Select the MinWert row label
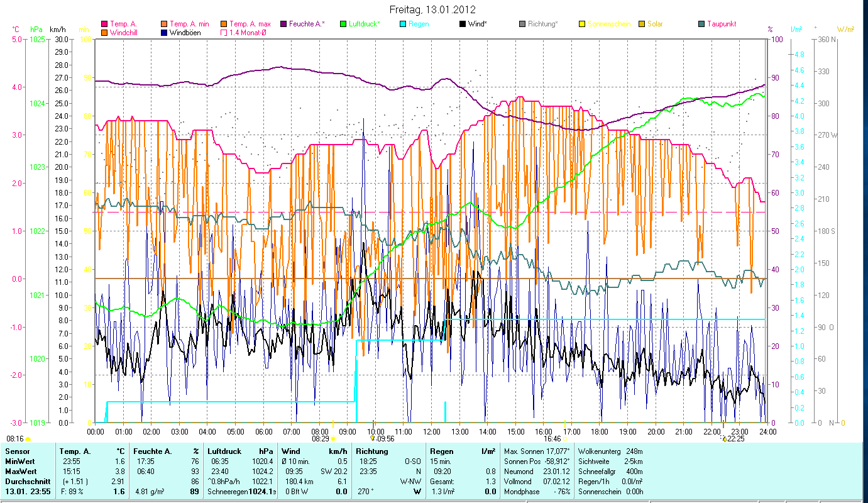 click(x=19, y=461)
